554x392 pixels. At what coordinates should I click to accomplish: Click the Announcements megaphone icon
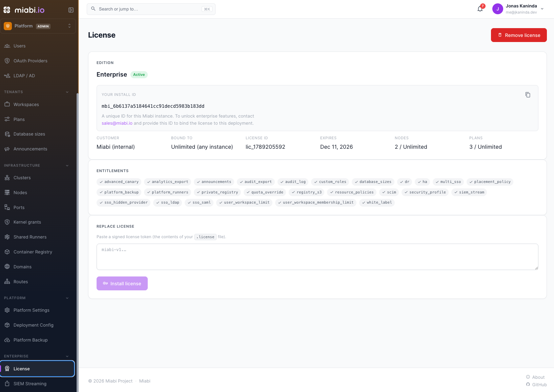click(x=7, y=149)
